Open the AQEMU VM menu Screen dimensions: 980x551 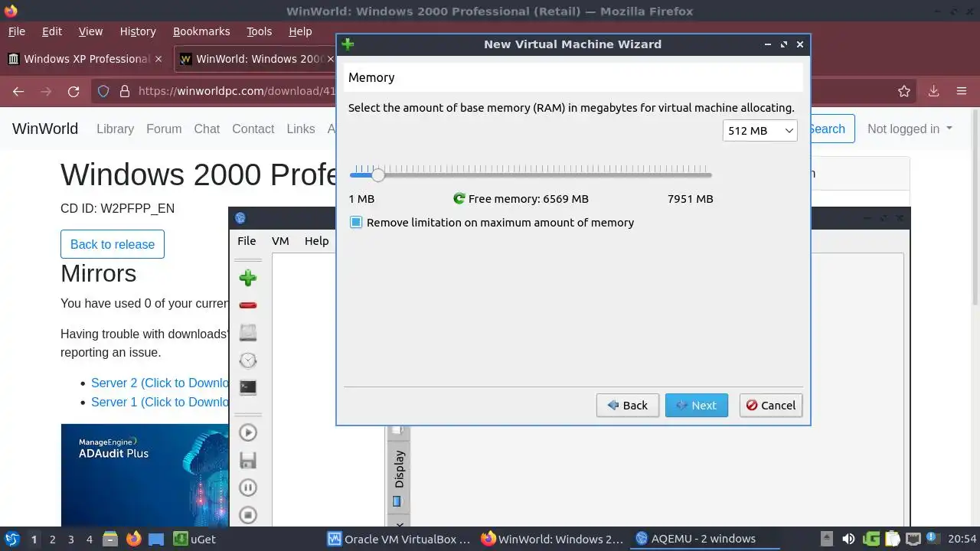(280, 240)
